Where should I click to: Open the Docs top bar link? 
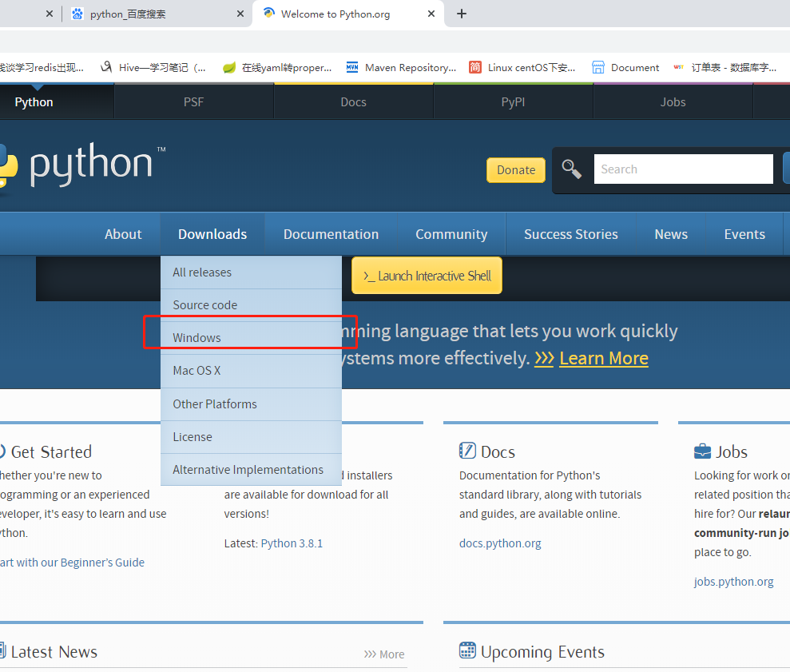coord(353,102)
